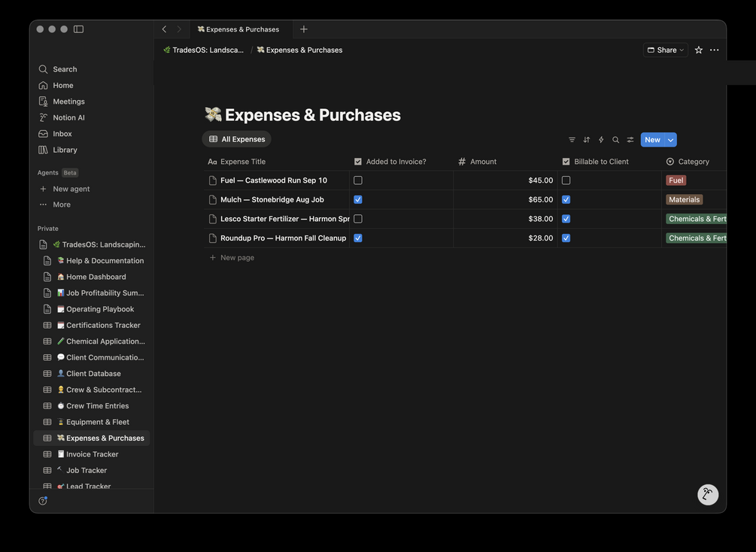
Task: Uncheck Billable to Client for Mulch row
Action: [566, 200]
